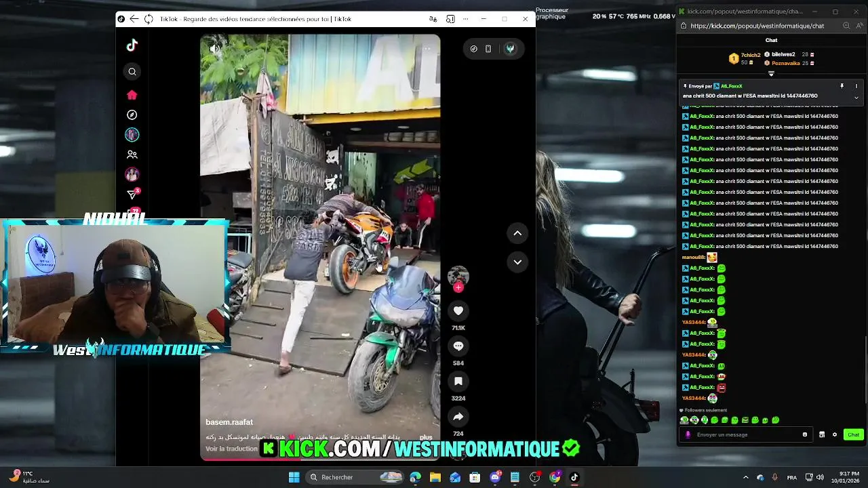Reload the TikTok page

[149, 19]
